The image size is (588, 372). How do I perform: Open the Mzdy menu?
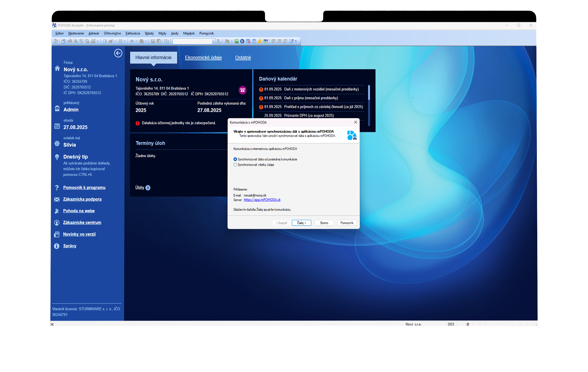162,34
